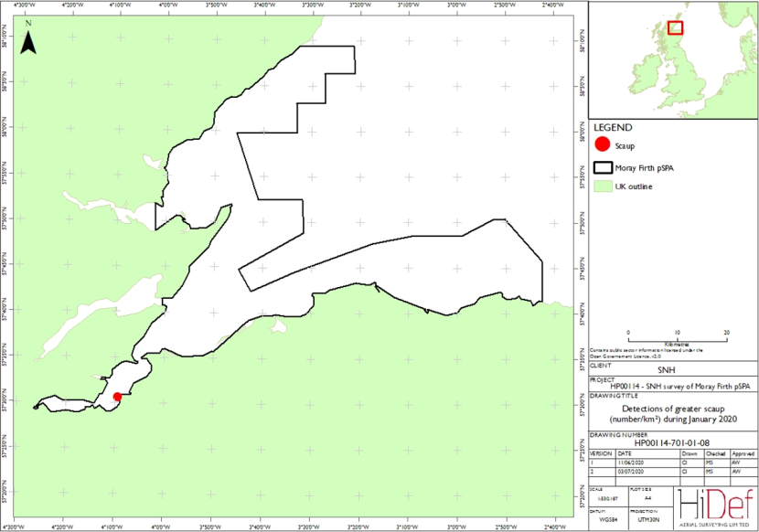Click the 'DATUM' field label
The width and height of the screenshot is (759, 532).
[597, 511]
